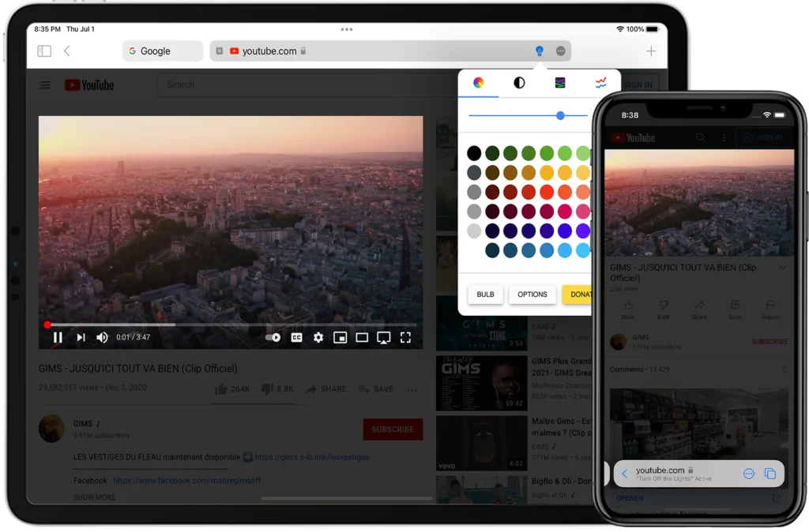The height and width of the screenshot is (532, 809).
Task: Enter fullscreen video mode
Action: [x=405, y=338]
